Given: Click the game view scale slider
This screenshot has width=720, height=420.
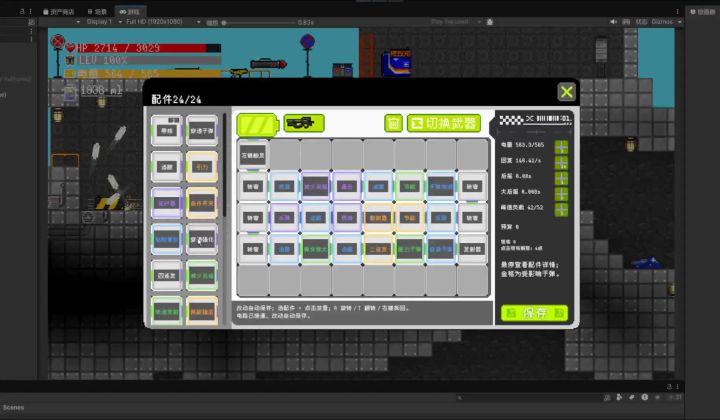Looking at the screenshot, I should [259, 22].
